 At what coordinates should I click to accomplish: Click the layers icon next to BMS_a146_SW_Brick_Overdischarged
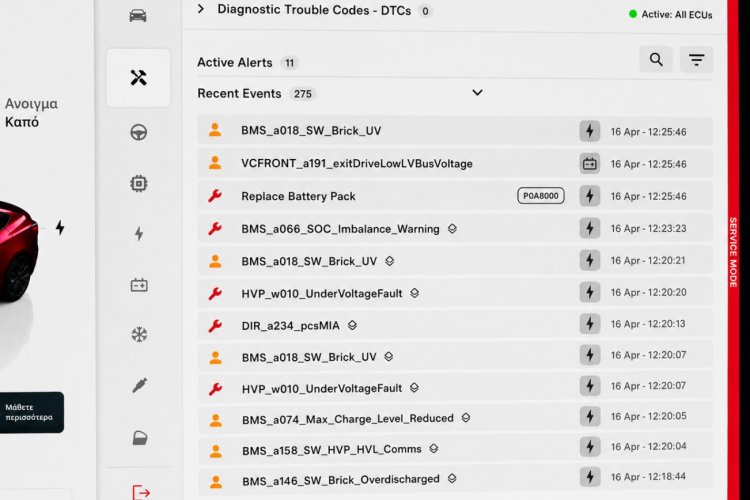click(452, 479)
